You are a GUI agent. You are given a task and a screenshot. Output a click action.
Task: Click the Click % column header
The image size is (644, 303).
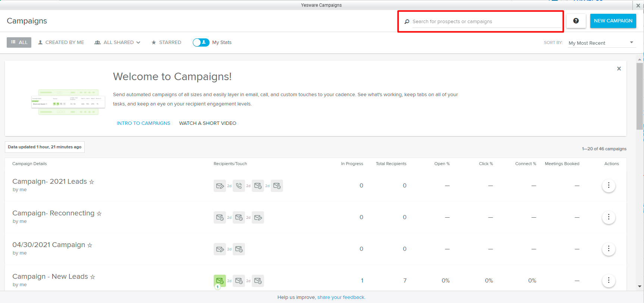click(x=486, y=164)
